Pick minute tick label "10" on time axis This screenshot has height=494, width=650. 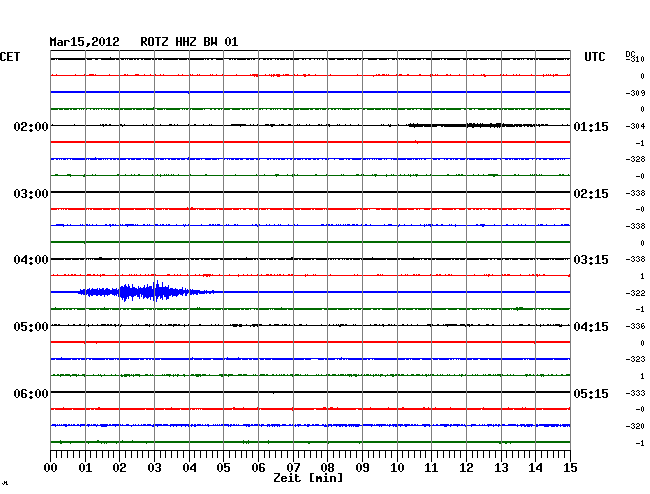tap(397, 467)
